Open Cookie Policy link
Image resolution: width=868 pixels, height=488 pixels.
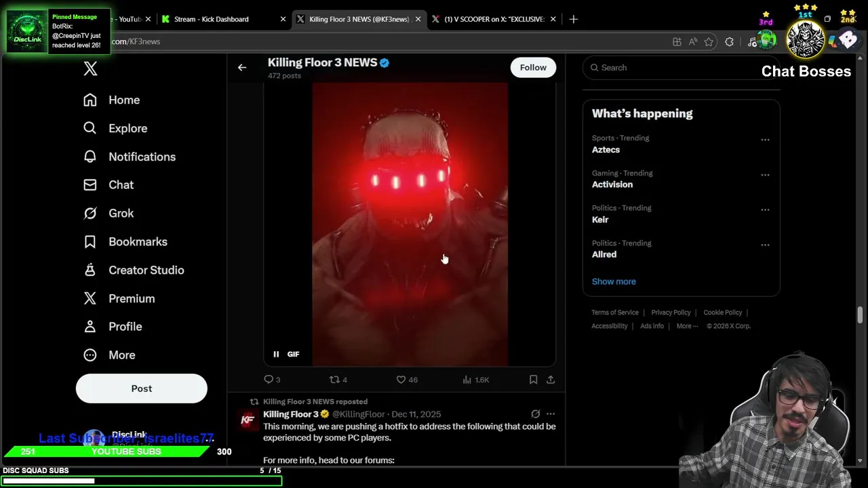tap(723, 312)
